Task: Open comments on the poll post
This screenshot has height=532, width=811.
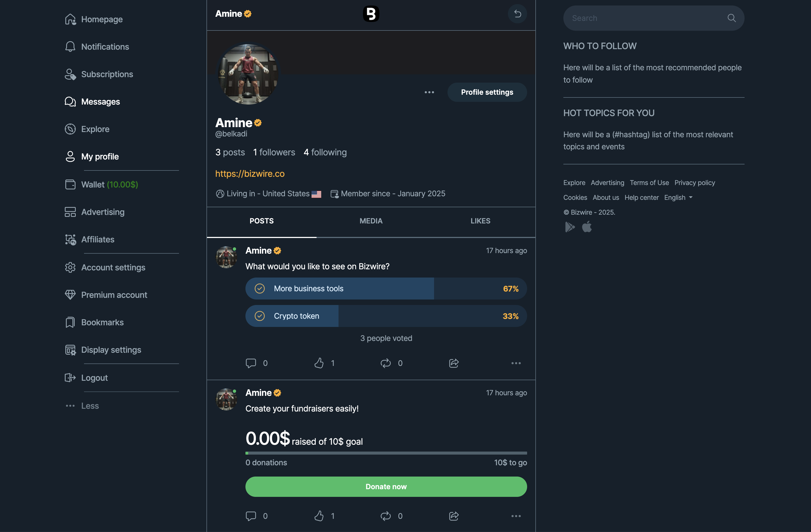Action: point(251,363)
